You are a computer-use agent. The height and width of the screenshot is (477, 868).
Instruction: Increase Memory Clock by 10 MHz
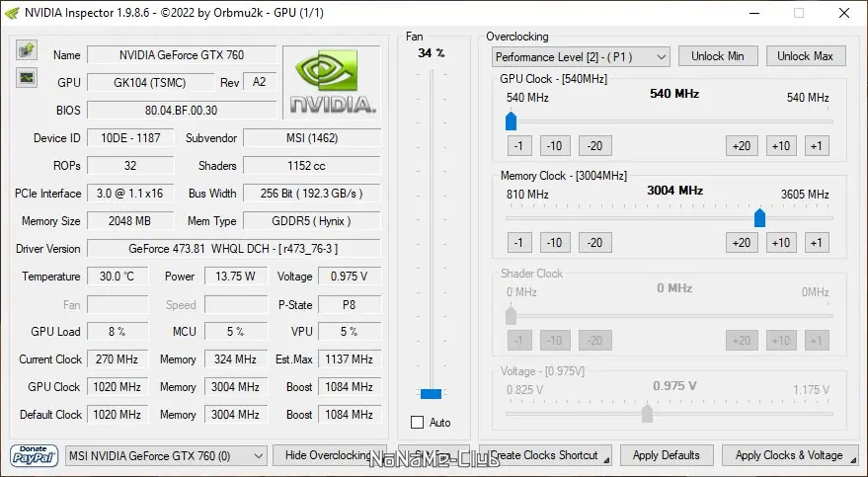781,243
